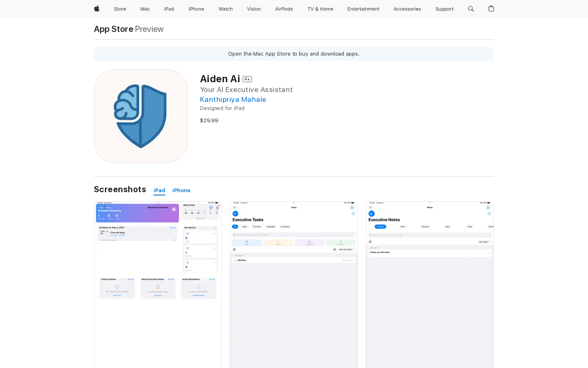This screenshot has width=588, height=368.
Task: Go to Accessories section
Action: tap(407, 9)
